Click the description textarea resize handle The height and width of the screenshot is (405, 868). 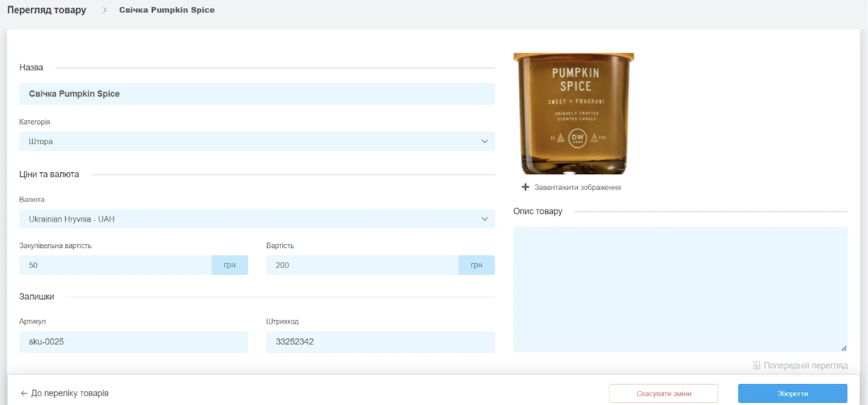[x=843, y=348]
